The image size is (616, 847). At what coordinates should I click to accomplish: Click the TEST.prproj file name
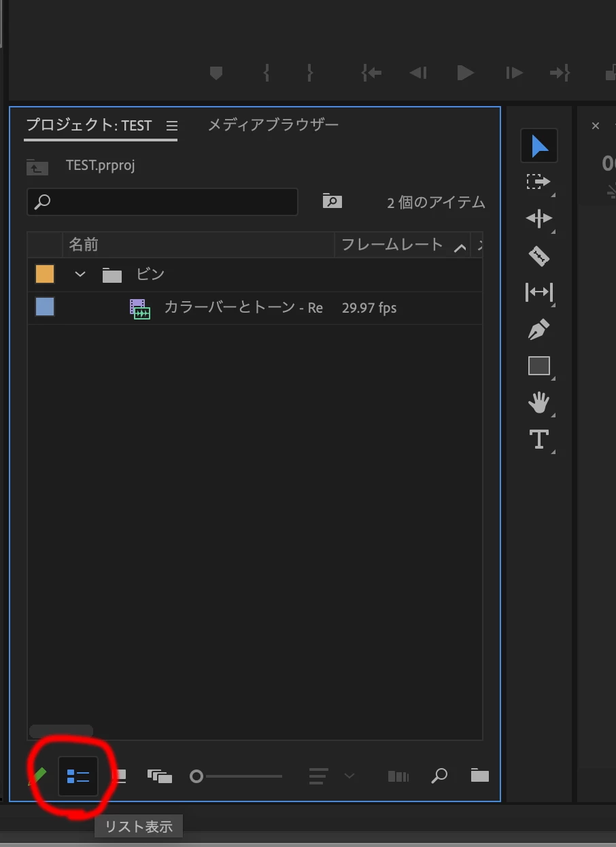click(x=101, y=165)
